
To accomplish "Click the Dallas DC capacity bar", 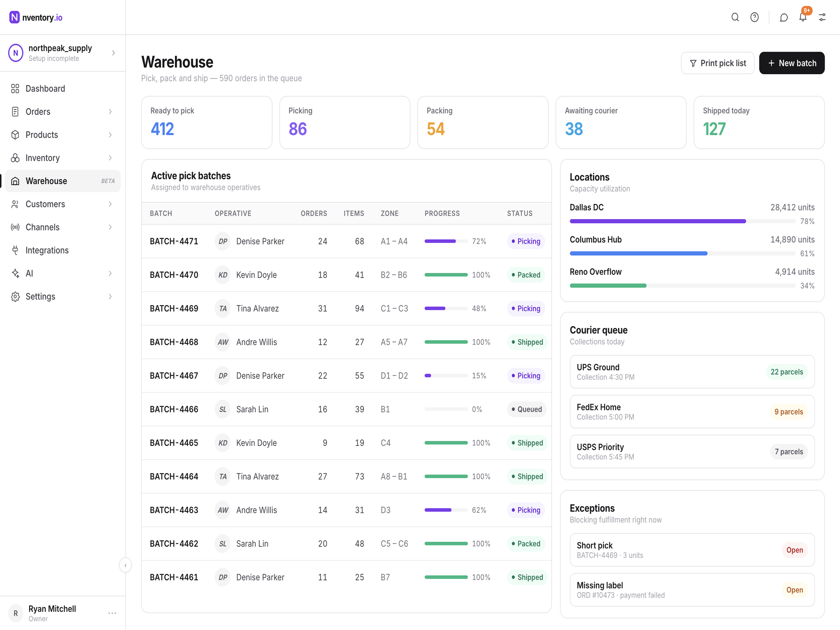I will point(682,221).
